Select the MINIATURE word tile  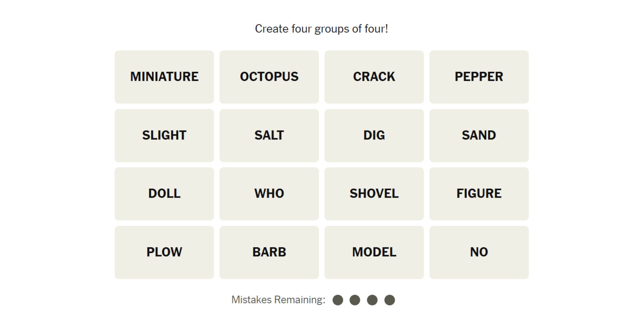(x=164, y=77)
